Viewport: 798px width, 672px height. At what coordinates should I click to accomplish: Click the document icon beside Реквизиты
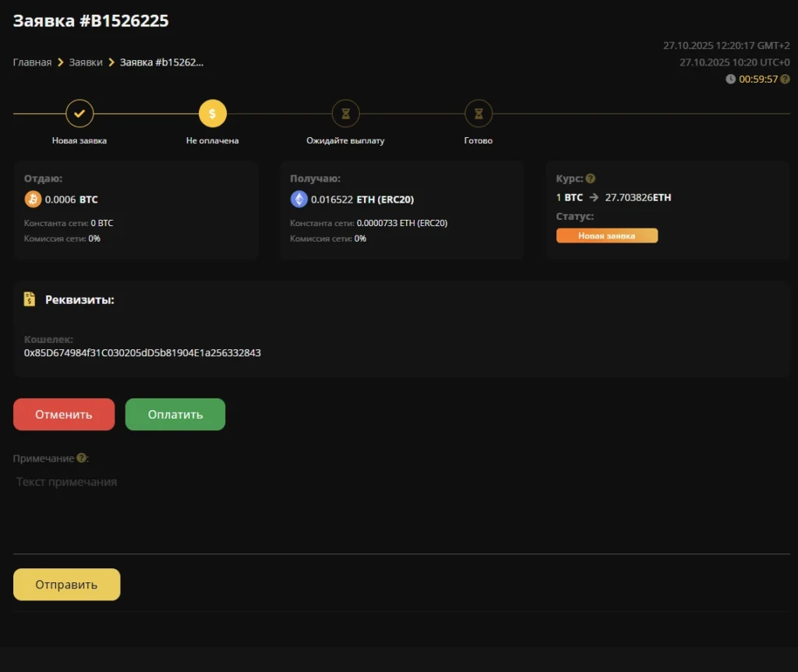30,299
